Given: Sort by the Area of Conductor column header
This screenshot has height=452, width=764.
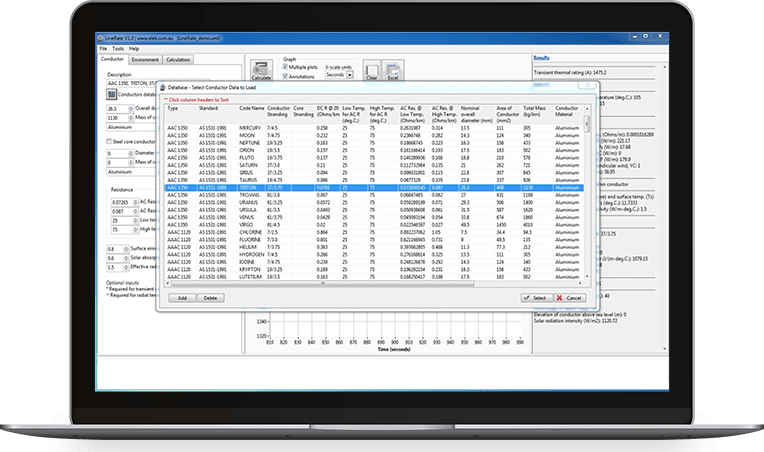Looking at the screenshot, I should (508, 114).
